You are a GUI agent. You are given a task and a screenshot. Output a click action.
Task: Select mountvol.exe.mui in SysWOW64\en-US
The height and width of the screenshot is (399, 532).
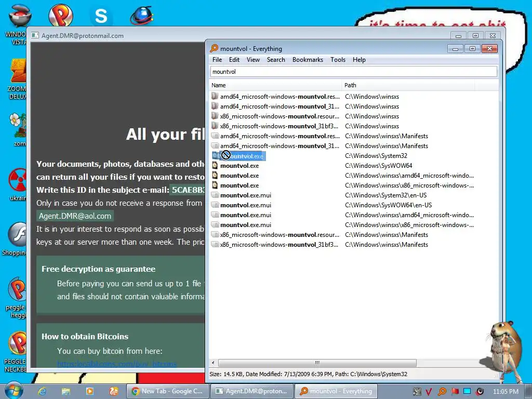246,205
